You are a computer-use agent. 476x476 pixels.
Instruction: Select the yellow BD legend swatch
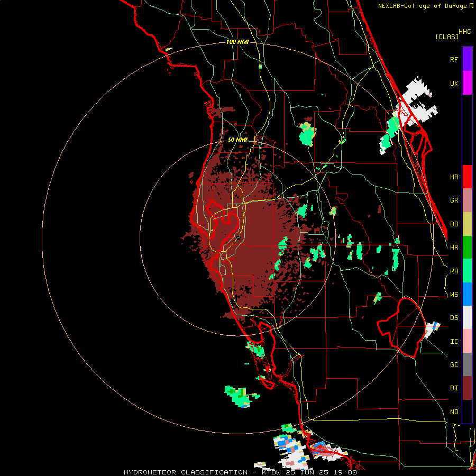(x=467, y=224)
